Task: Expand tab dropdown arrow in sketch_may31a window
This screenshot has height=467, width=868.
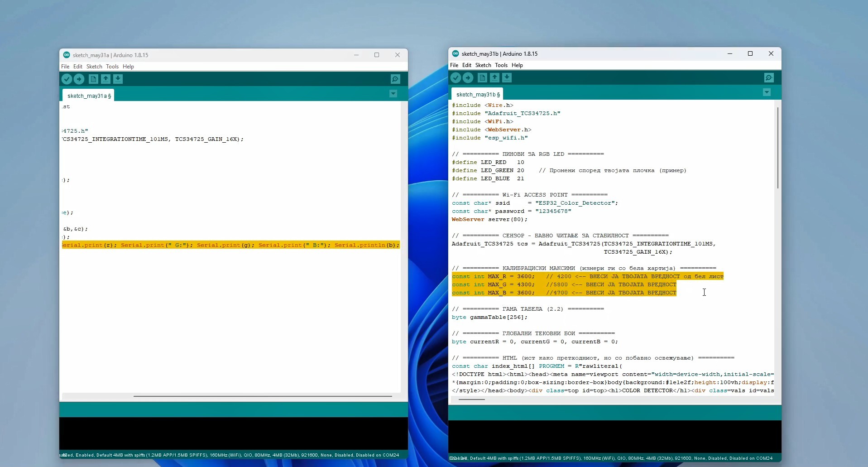Action: (393, 94)
